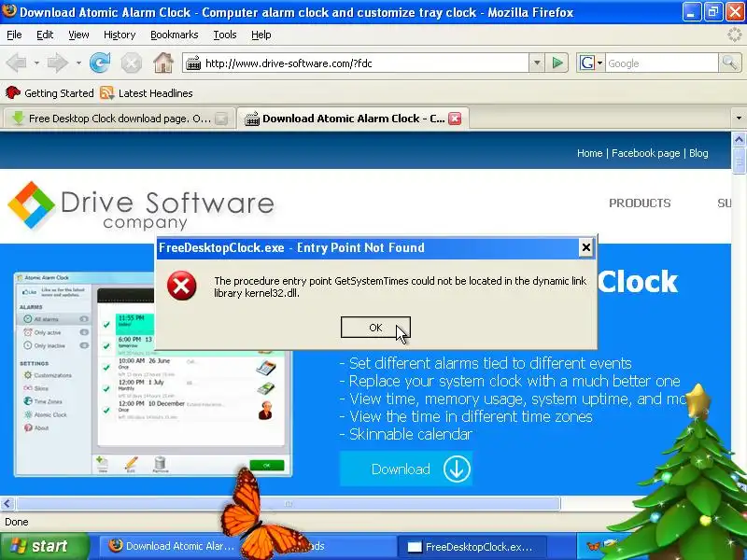Open the Home link on the page
Image resolution: width=747 pixels, height=560 pixels.
(x=589, y=153)
